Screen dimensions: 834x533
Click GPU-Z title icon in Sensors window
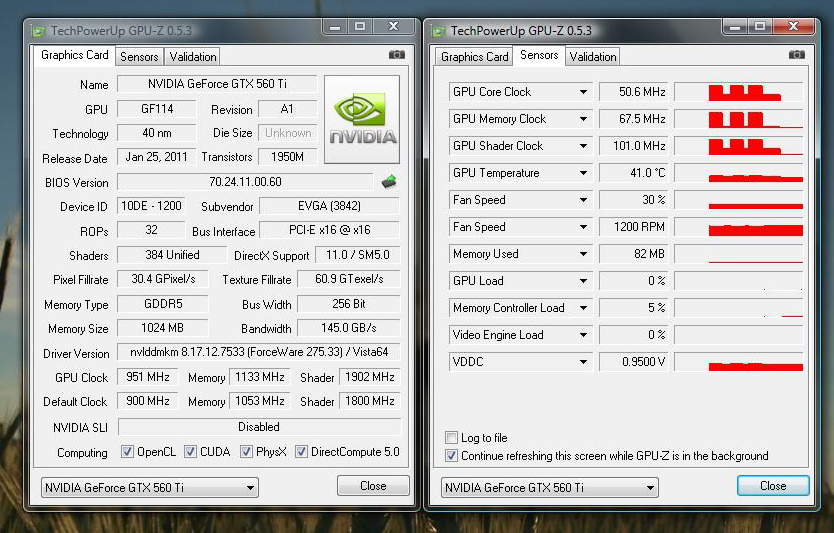click(x=438, y=31)
